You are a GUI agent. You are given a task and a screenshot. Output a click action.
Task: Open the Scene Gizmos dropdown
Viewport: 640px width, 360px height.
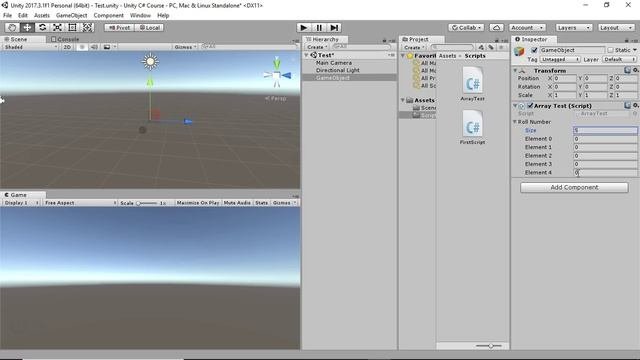coord(185,47)
